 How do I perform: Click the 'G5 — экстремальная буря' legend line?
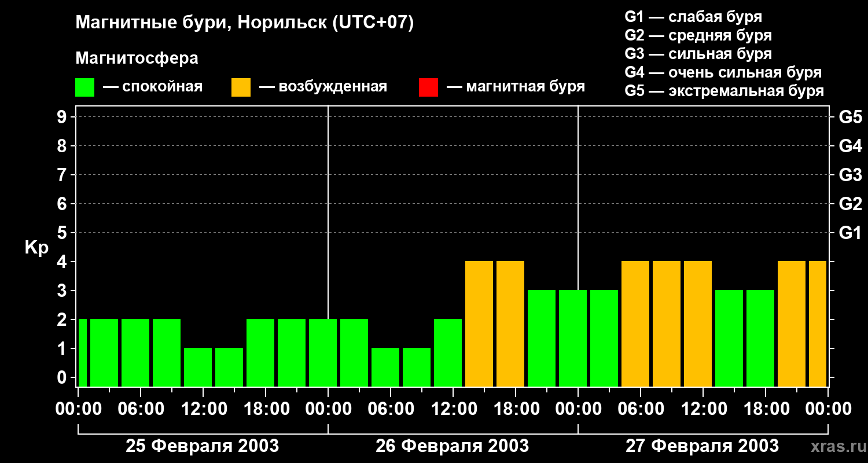[x=724, y=91]
